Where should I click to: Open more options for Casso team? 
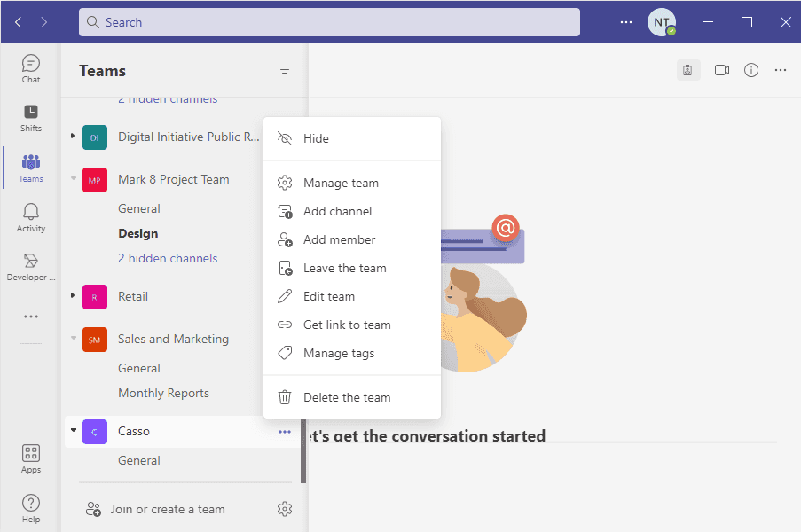[x=285, y=432]
